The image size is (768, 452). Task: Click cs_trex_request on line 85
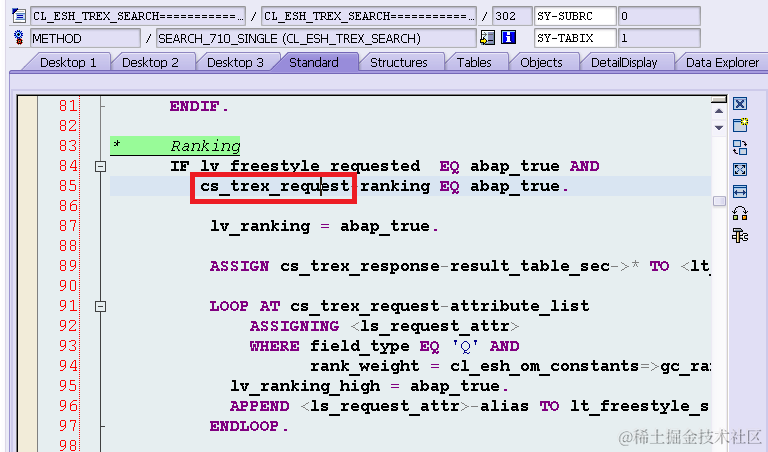click(275, 187)
